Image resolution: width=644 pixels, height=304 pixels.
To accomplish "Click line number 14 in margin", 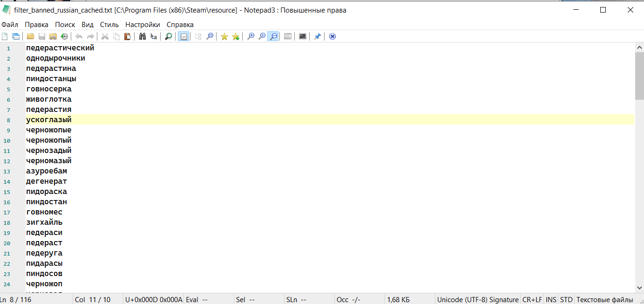I will click(7, 181).
